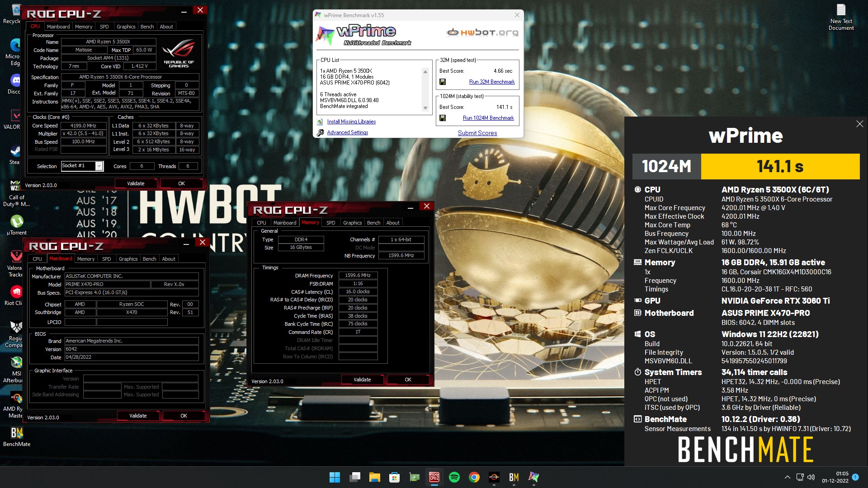
Task: Open Microsoft Store from the taskbar
Action: click(x=395, y=477)
